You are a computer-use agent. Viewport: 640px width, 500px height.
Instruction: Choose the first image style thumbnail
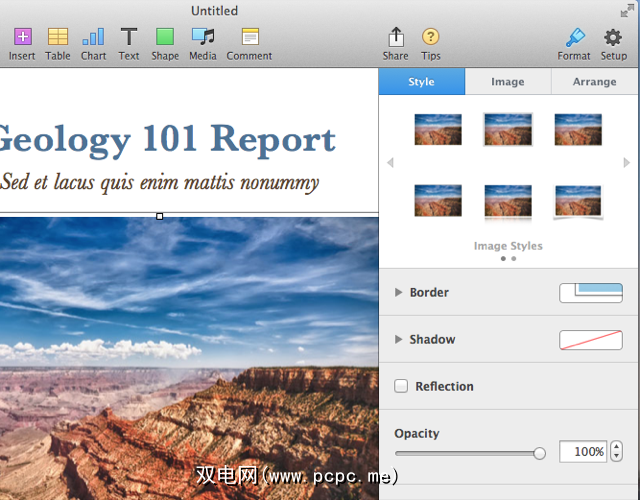(x=438, y=129)
